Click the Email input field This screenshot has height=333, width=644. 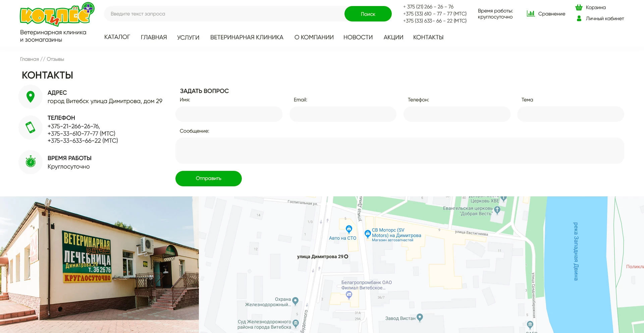(343, 114)
